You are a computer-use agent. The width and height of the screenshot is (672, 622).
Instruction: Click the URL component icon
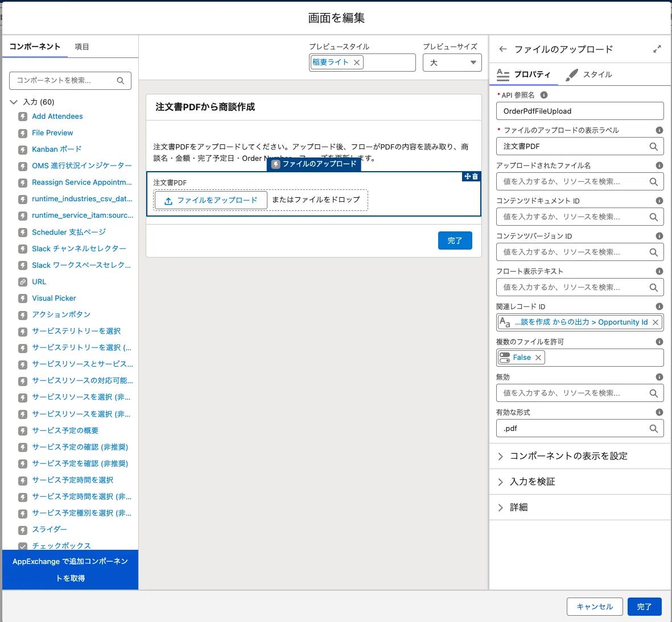pos(23,282)
